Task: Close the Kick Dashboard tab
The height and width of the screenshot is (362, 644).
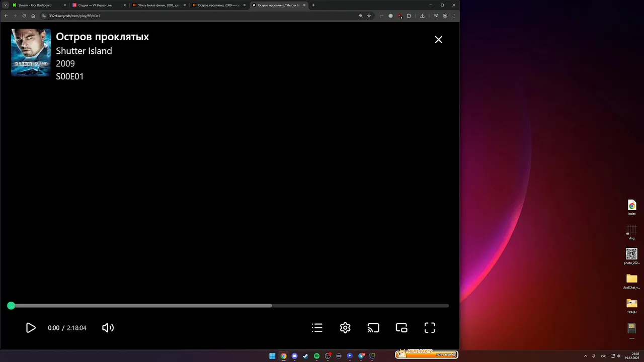Action: click(x=65, y=5)
